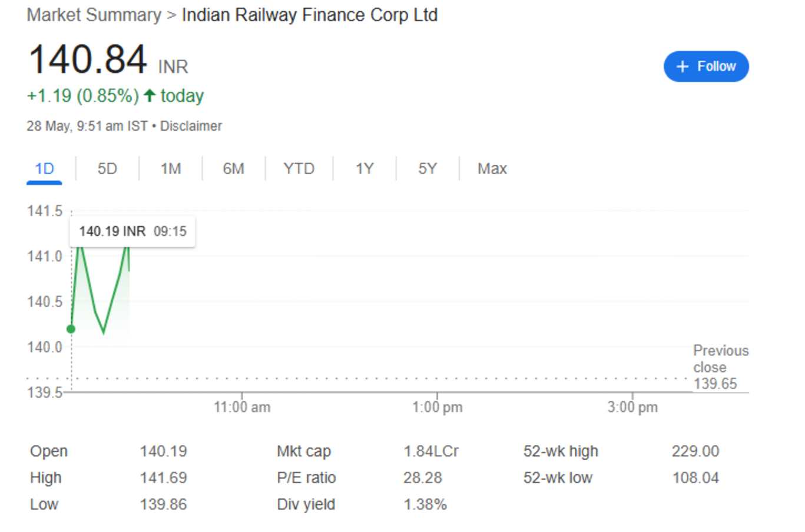View the YTD performance tab

(x=299, y=168)
